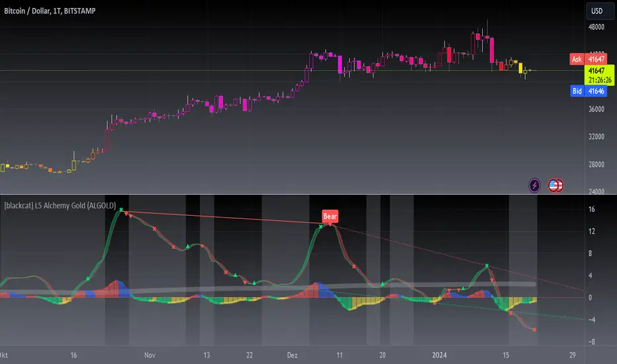Click the red Ask 41647 label

pos(589,59)
